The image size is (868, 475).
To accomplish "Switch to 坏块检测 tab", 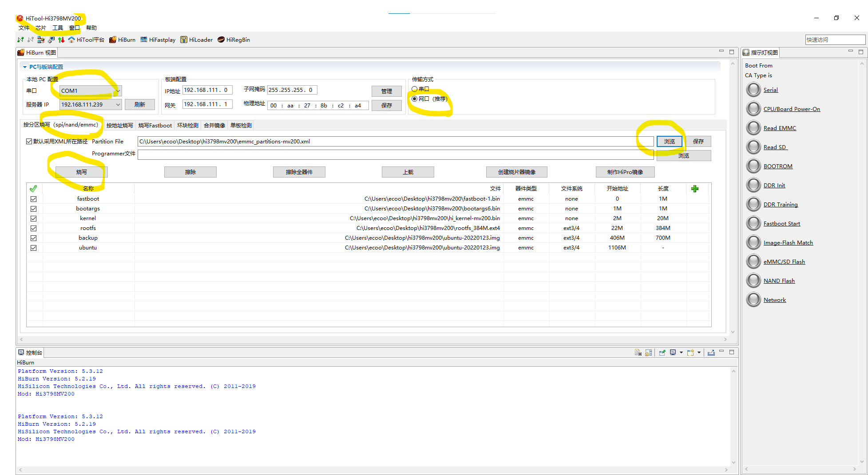I will 188,126.
